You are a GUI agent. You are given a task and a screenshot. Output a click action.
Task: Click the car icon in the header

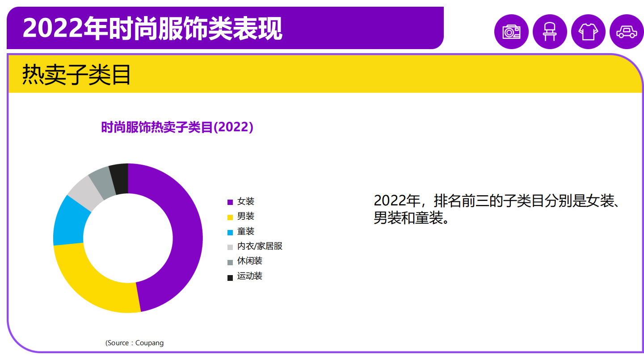tap(627, 31)
